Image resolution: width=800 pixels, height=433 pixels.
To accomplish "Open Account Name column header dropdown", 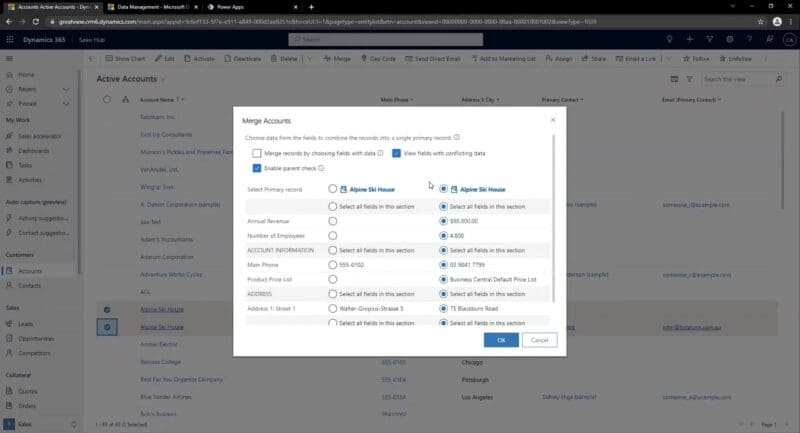I will 183,100.
